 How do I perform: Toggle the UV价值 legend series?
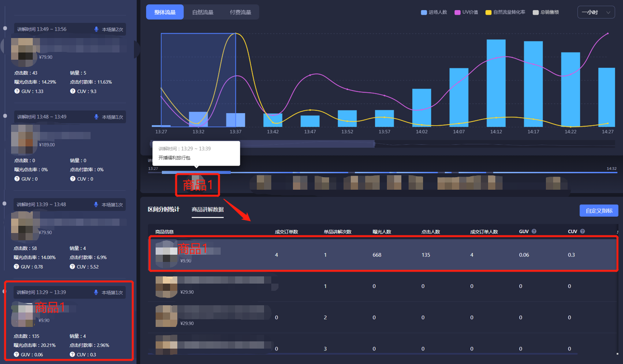[466, 13]
